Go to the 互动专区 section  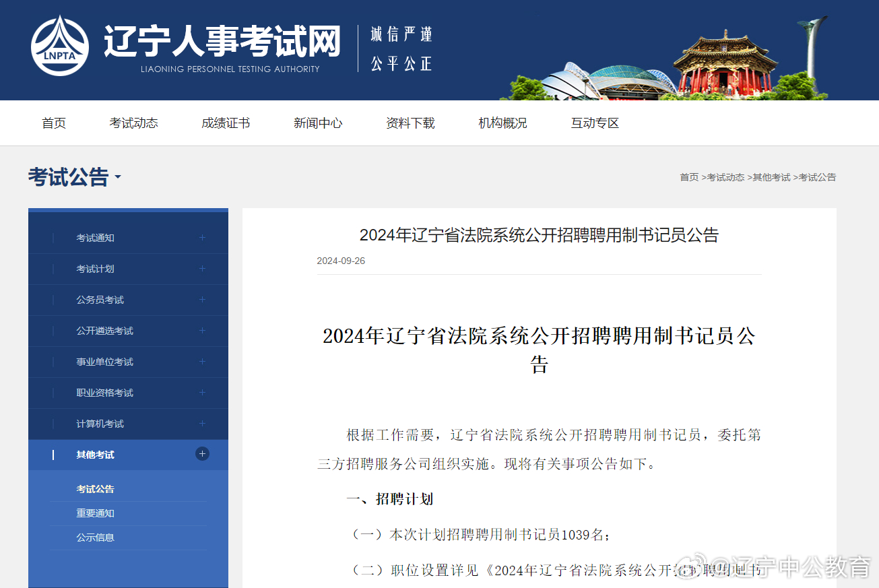click(595, 123)
